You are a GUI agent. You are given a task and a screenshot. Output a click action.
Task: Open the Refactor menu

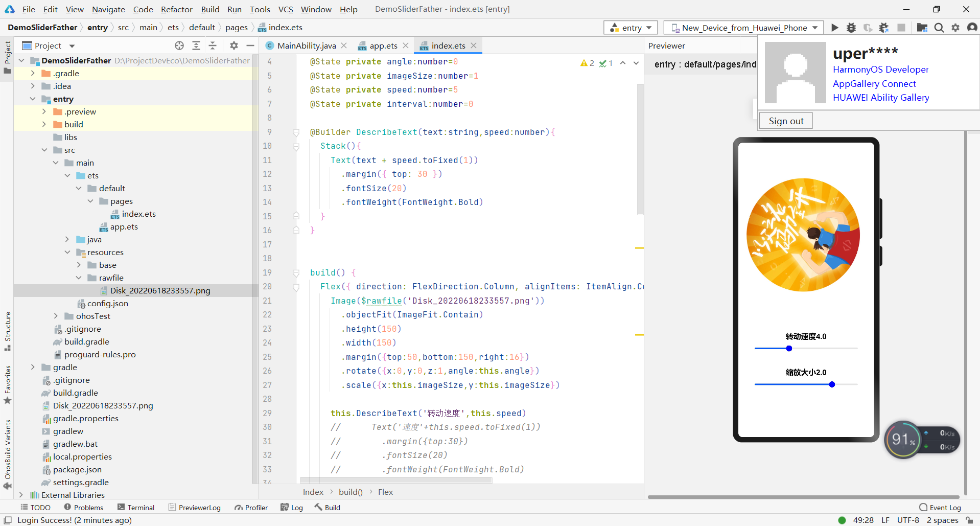tap(176, 9)
